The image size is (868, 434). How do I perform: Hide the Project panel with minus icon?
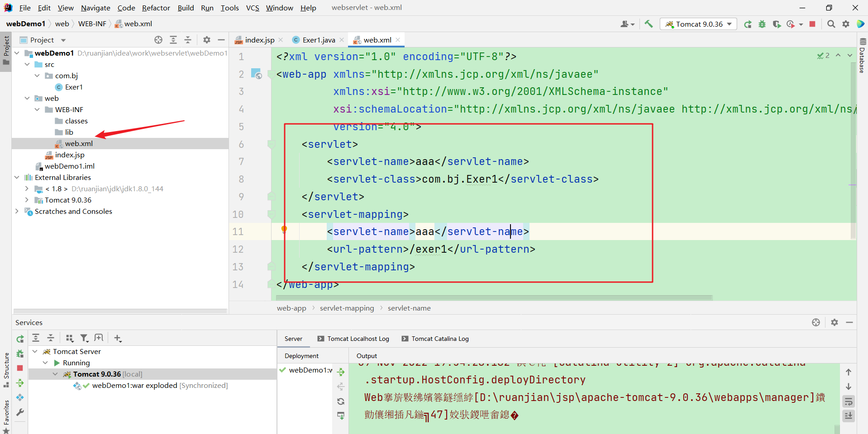tap(221, 40)
